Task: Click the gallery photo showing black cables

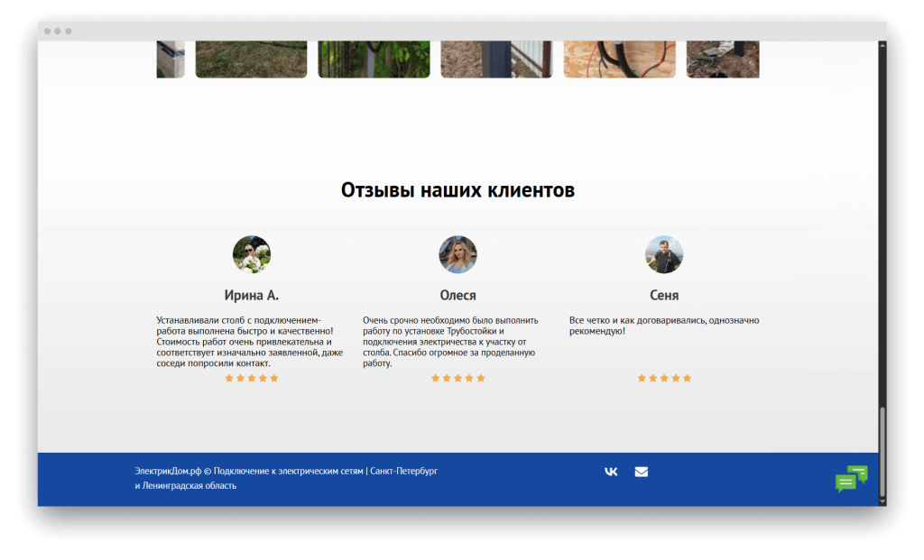Action: click(x=620, y=58)
